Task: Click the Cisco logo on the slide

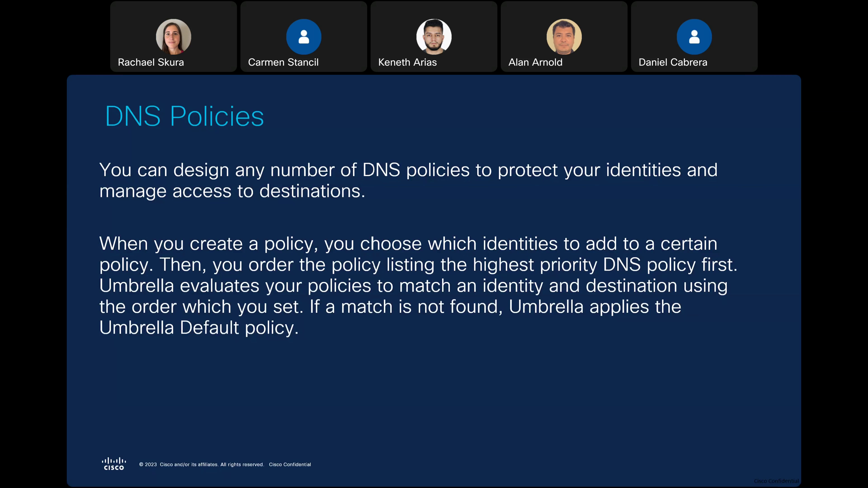Action: pyautogui.click(x=114, y=464)
